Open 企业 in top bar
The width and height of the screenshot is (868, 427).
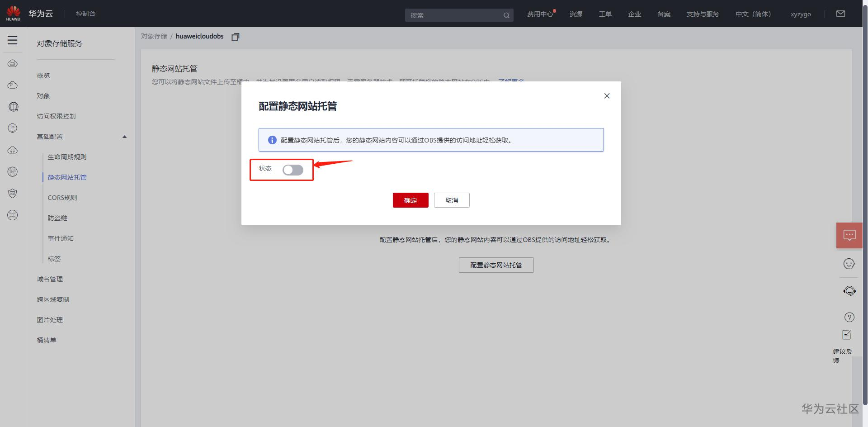tap(635, 14)
